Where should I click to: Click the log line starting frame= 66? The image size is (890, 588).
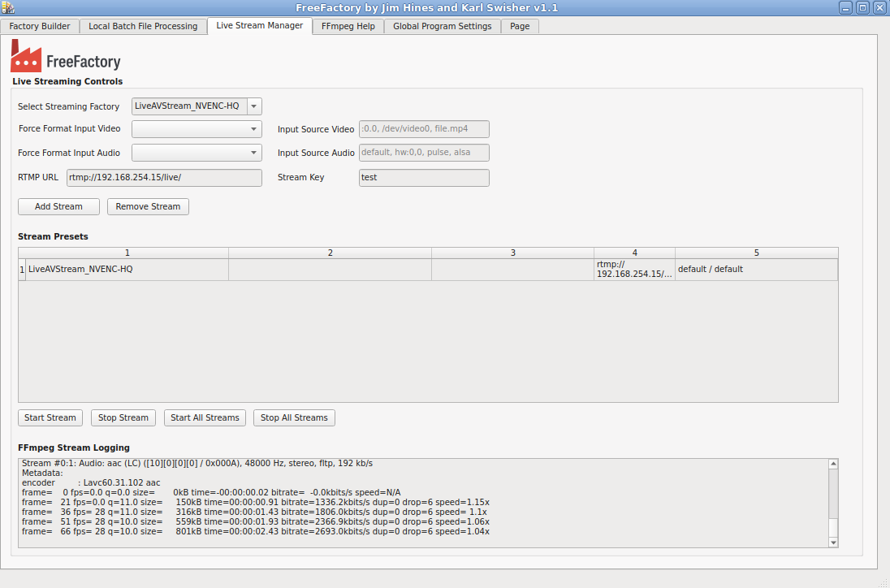pyautogui.click(x=256, y=532)
